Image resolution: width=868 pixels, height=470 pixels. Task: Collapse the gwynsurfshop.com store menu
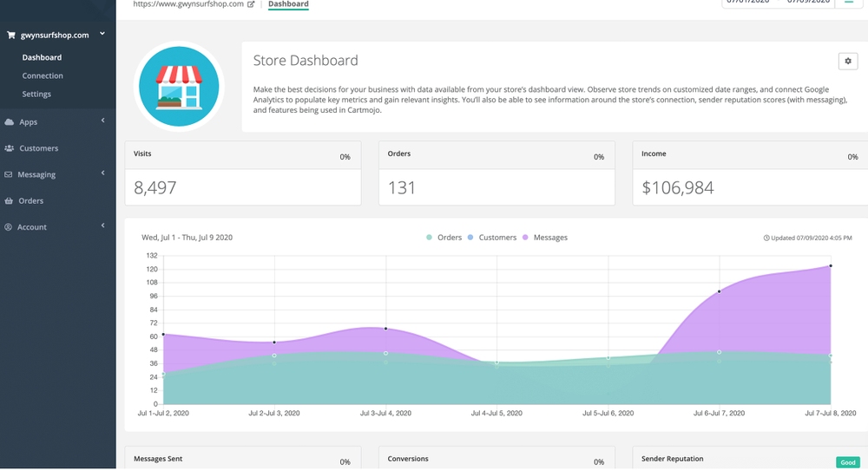pos(102,35)
